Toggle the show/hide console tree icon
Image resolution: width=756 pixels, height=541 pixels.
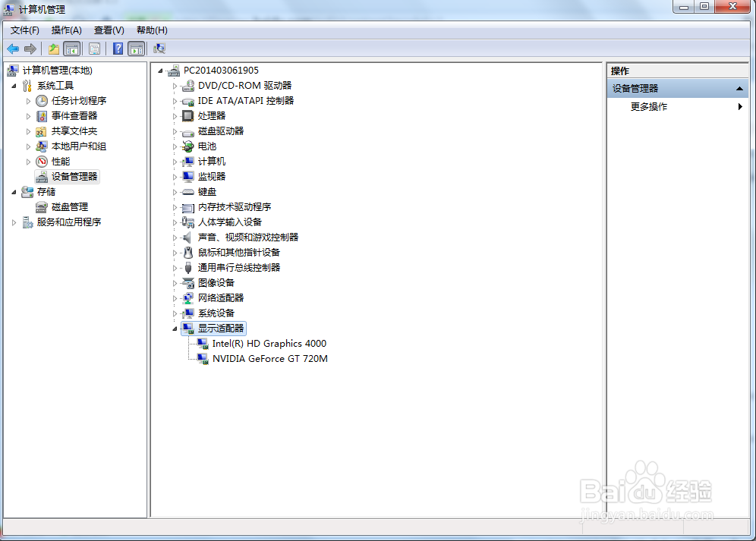point(72,49)
